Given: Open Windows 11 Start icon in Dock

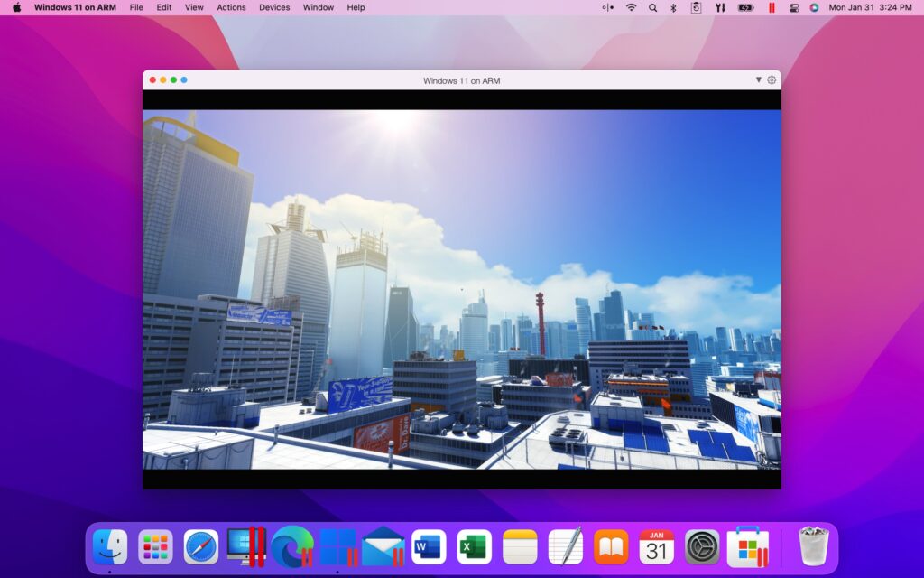Looking at the screenshot, I should pos(337,546).
